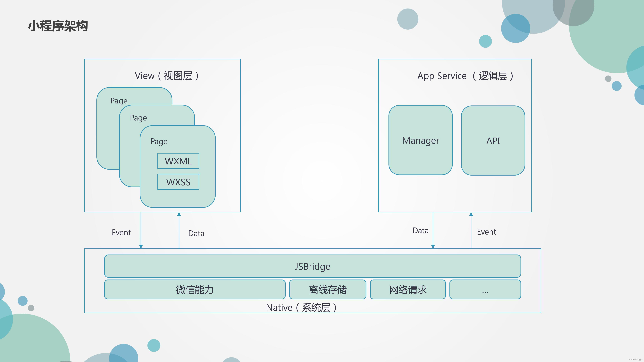
Task: Click the View（视图层）heading text
Action: pyautogui.click(x=167, y=76)
